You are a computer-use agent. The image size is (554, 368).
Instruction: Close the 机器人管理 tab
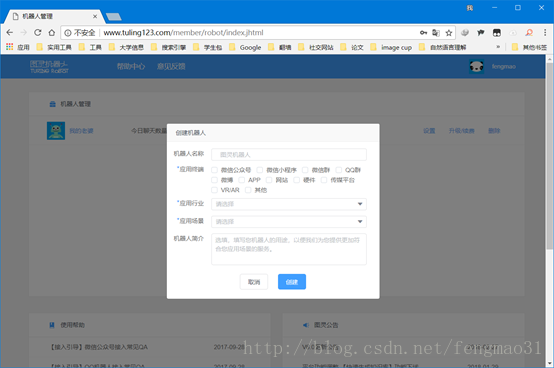tap(95, 16)
